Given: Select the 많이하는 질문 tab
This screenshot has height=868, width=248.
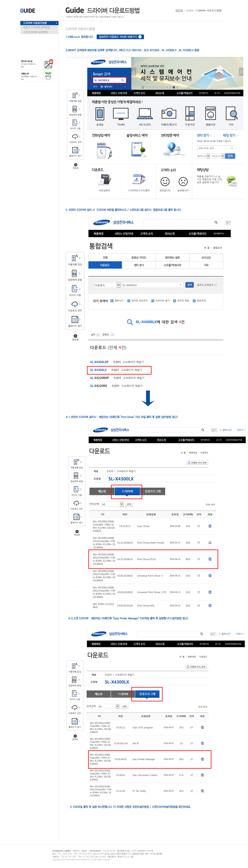Looking at the screenshot, I should pos(172,257).
